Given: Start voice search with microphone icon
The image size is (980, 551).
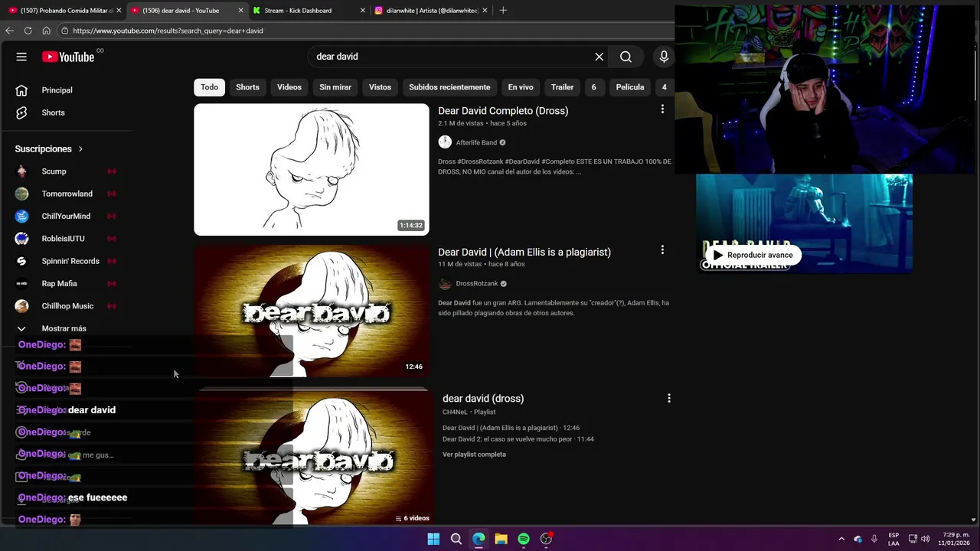Looking at the screenshot, I should coord(664,57).
